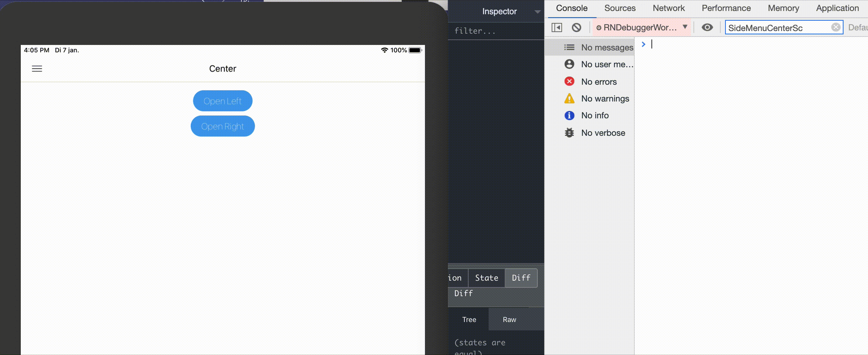868x355 pixels.
Task: Open the hamburger menu in simulator
Action: click(37, 69)
